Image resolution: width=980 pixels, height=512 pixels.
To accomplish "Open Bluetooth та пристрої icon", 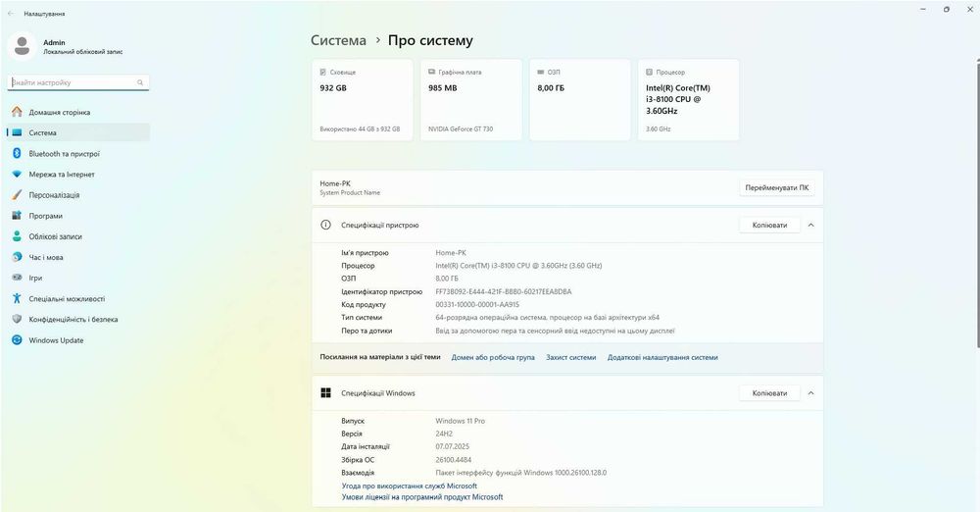I will pyautogui.click(x=17, y=153).
